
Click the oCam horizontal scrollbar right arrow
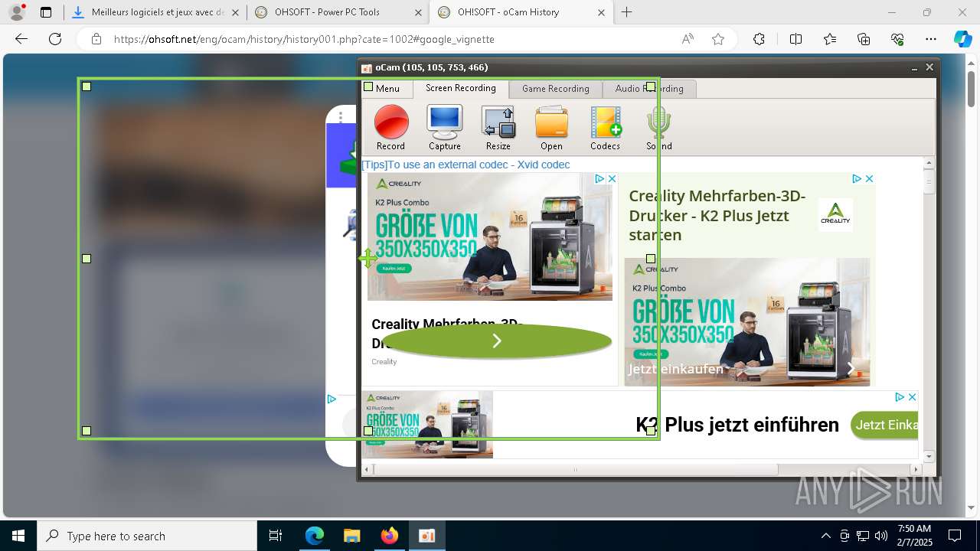coord(917,469)
